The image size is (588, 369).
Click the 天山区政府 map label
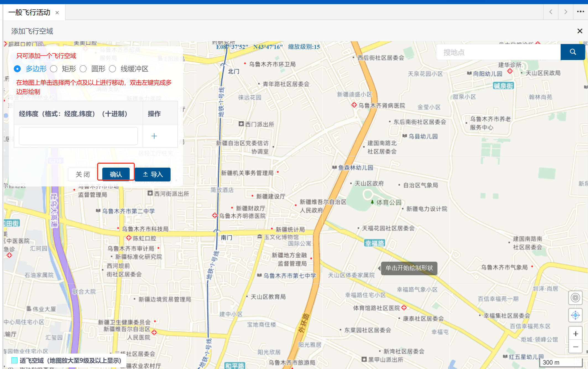(369, 183)
